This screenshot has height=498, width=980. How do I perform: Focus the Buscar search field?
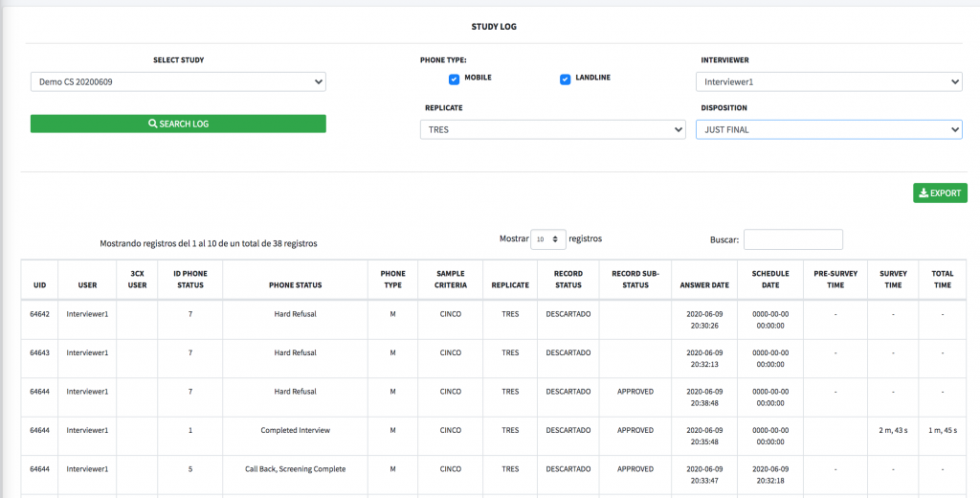pos(793,239)
